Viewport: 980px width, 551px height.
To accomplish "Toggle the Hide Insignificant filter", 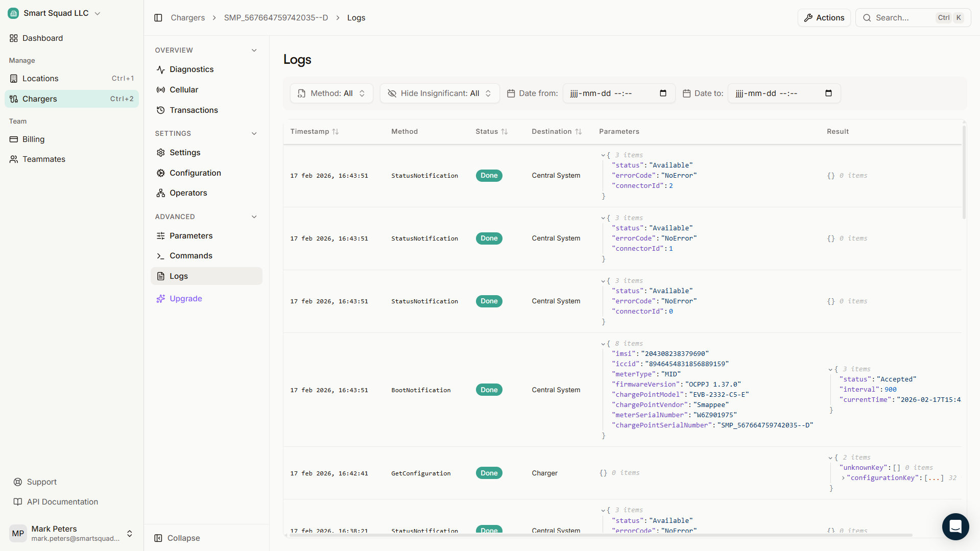I will tap(438, 93).
